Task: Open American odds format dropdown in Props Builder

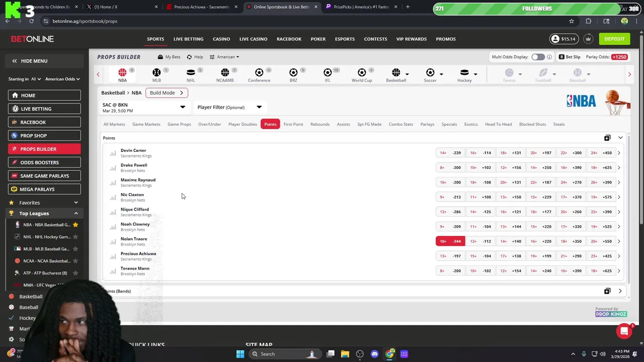Action: click(x=224, y=57)
